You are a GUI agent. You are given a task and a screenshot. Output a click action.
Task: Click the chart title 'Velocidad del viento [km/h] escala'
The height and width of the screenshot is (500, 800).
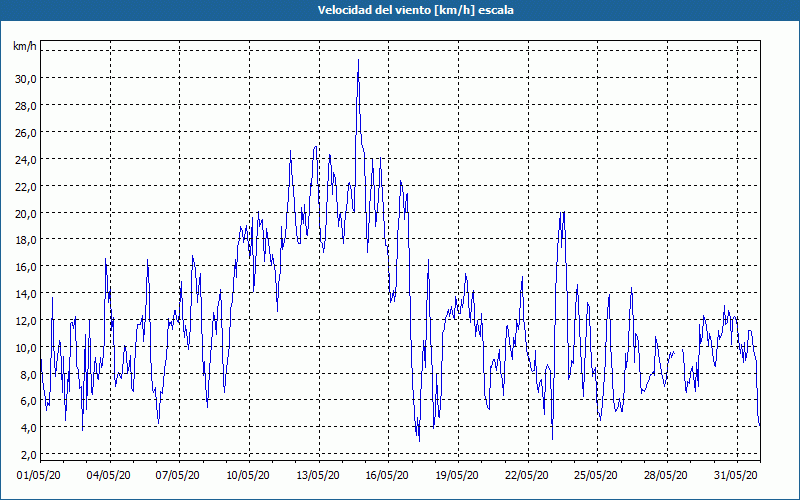[x=415, y=10]
